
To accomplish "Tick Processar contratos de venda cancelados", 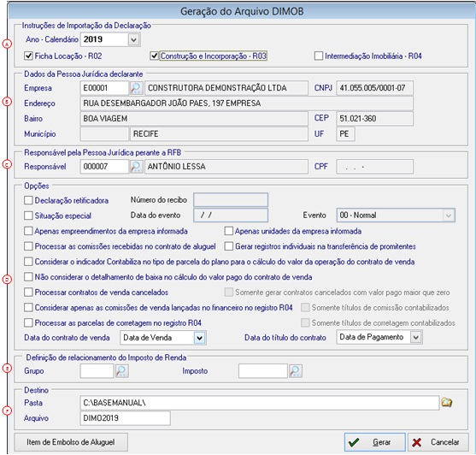I will [x=28, y=292].
